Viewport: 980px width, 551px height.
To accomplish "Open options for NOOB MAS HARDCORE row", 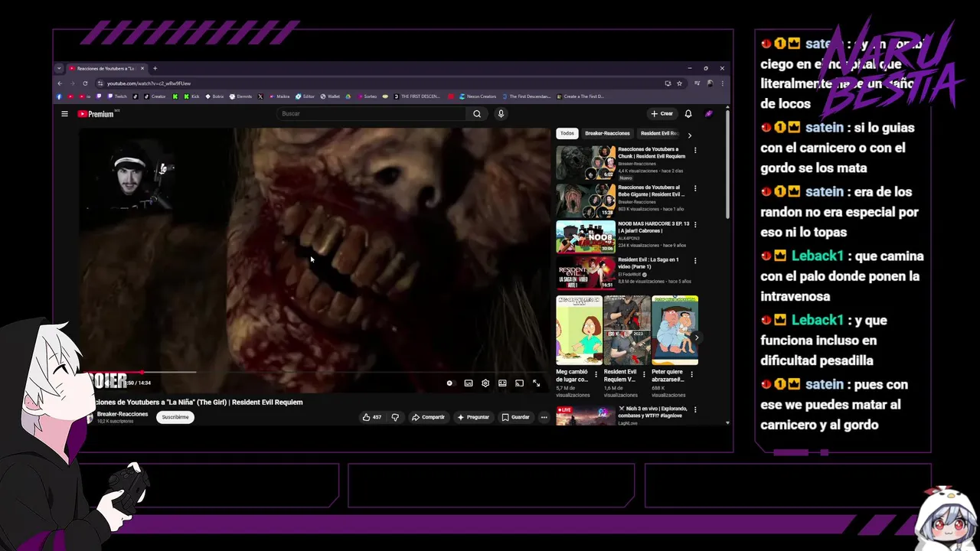I will 695,225.
